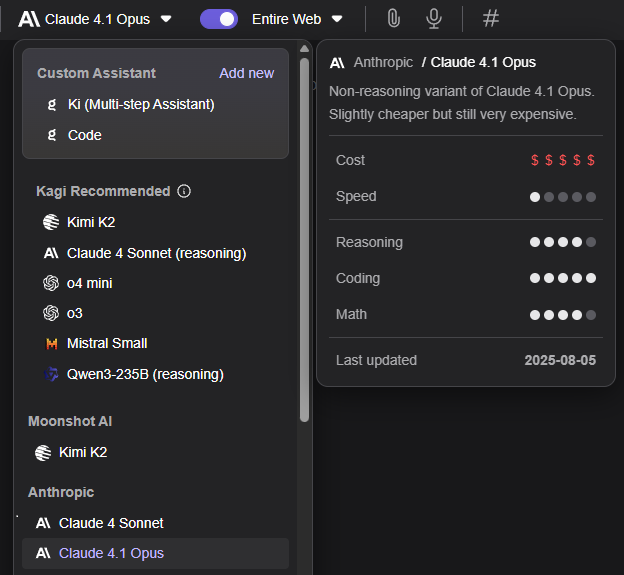Click the Mistral Small model logo icon
The image size is (624, 575).
(51, 343)
